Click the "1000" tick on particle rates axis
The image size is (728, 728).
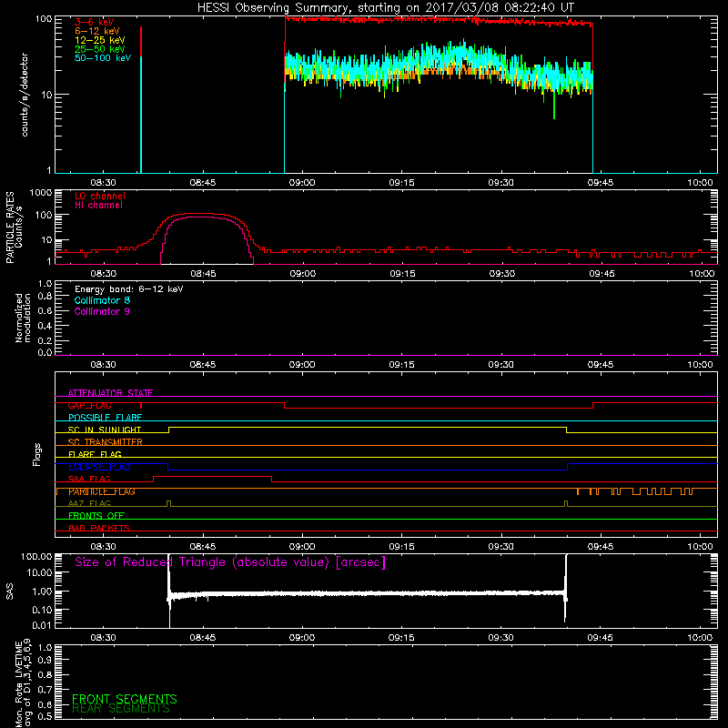pos(41,193)
